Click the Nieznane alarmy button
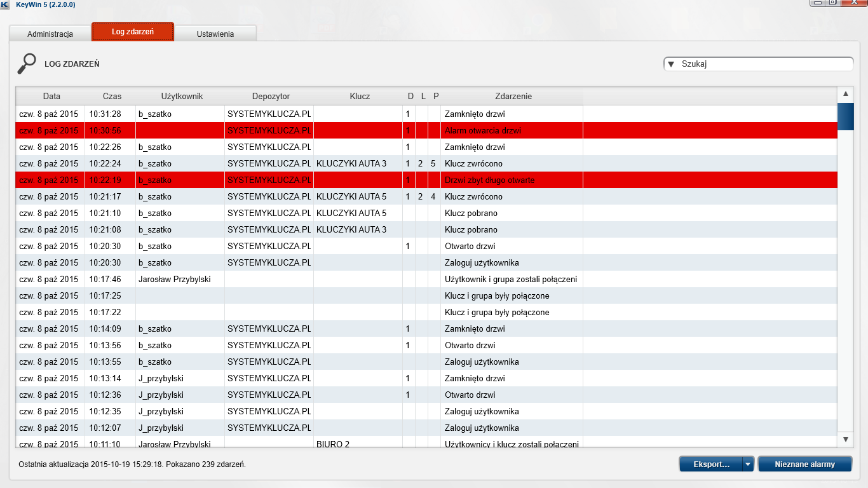The image size is (868, 488). pyautogui.click(x=804, y=464)
